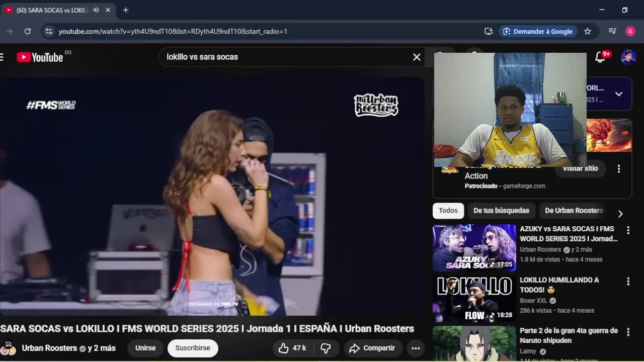This screenshot has height=362, width=644.
Task: Clear the search box with the X icon
Action: tap(417, 57)
